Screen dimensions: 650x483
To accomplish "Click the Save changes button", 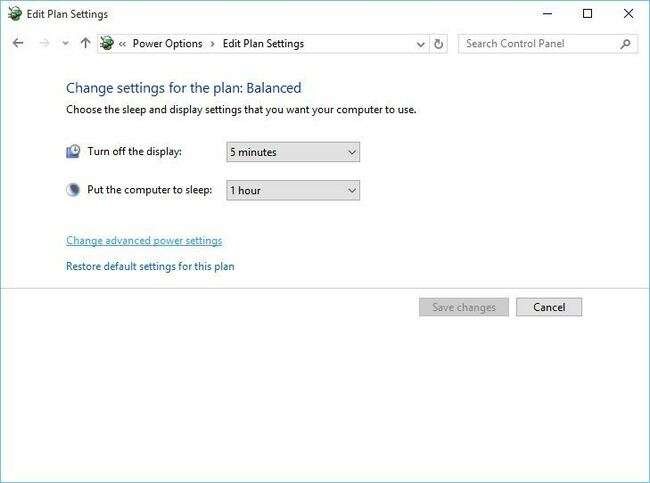I will point(464,307).
